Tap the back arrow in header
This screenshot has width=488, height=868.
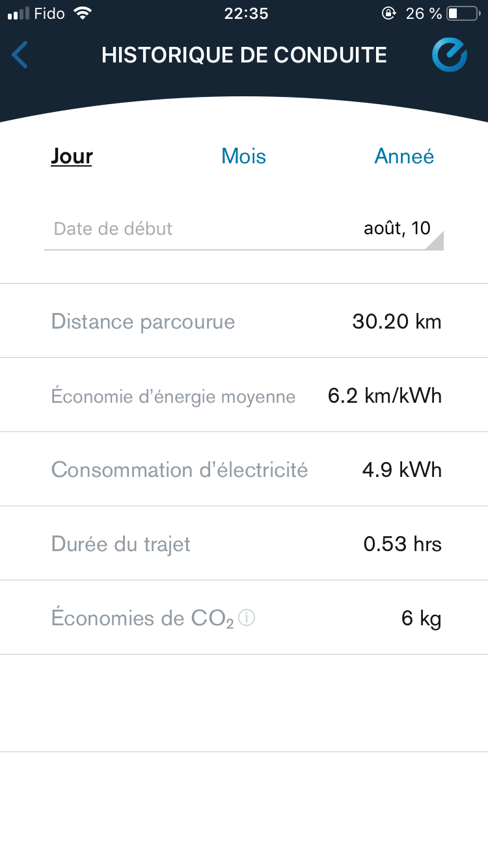pyautogui.click(x=20, y=55)
